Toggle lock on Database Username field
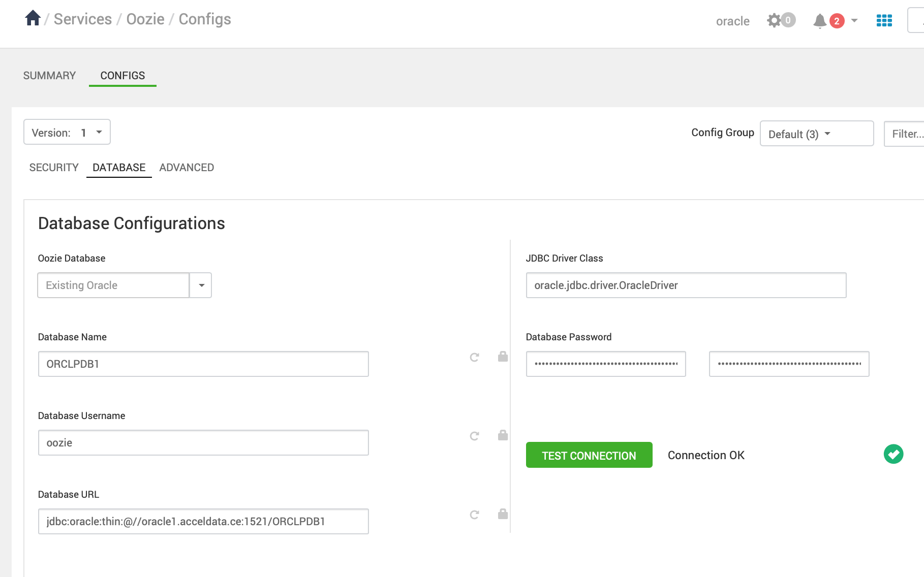The height and width of the screenshot is (577, 924). point(503,435)
